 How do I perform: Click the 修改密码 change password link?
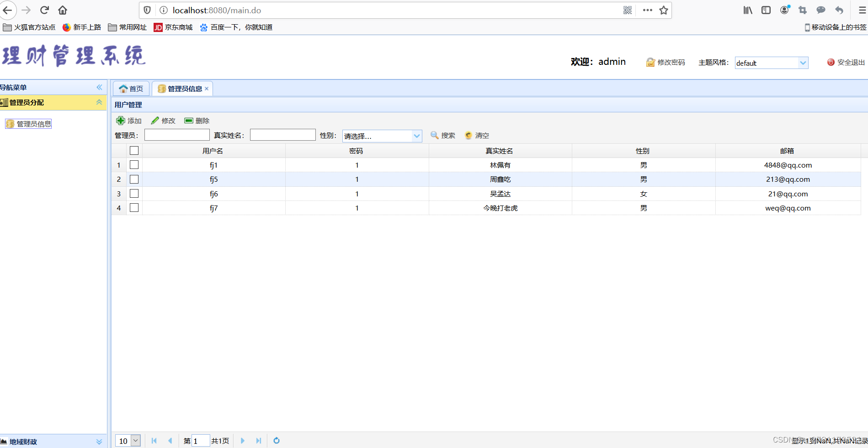tap(666, 63)
